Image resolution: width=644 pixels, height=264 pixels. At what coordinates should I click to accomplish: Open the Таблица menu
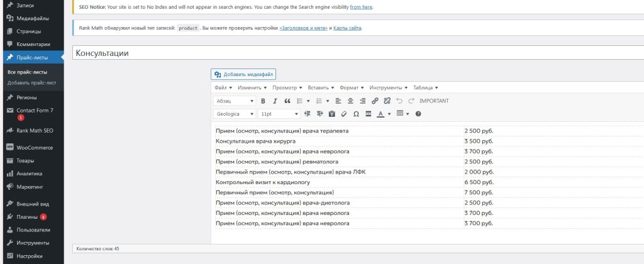click(x=425, y=87)
